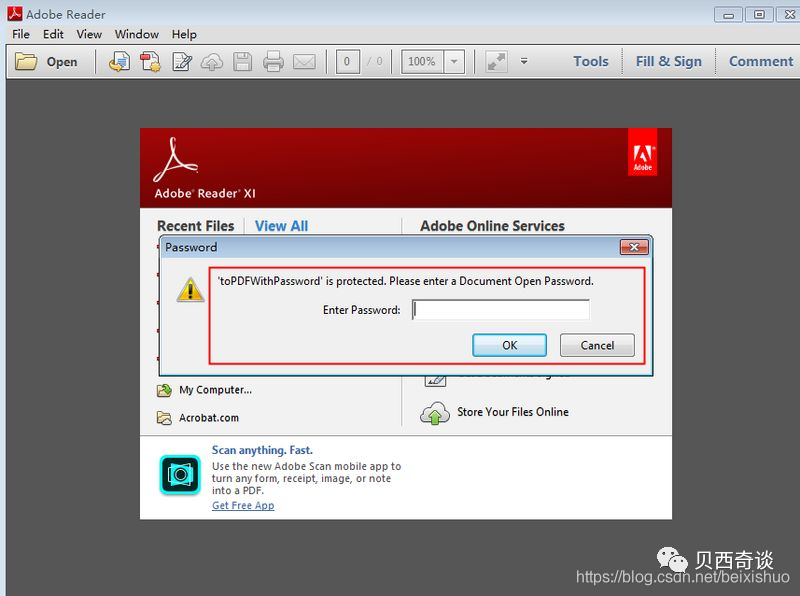Screen dimensions: 800x596
Task: Click the Adobe logo badge
Action: pyautogui.click(x=642, y=152)
